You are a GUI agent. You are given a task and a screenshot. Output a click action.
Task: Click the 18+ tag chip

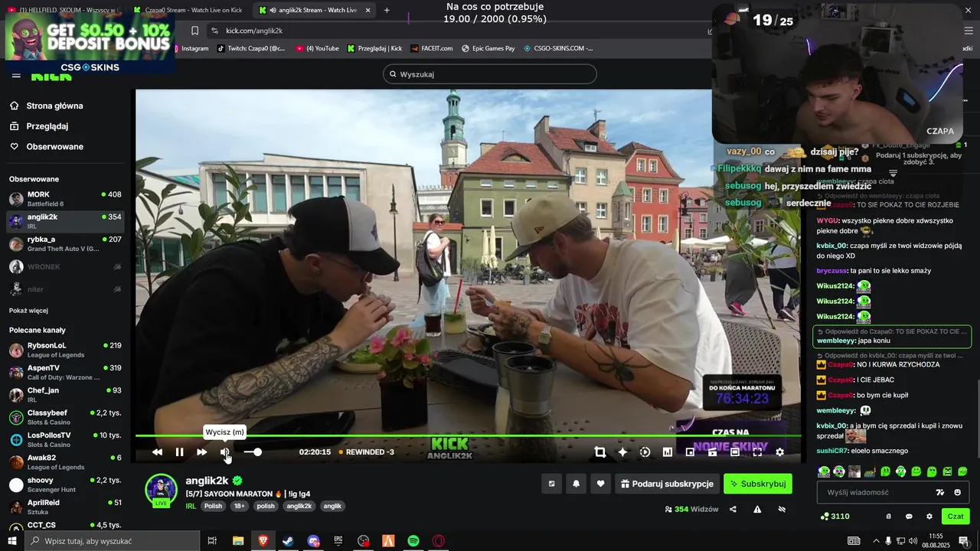click(240, 506)
